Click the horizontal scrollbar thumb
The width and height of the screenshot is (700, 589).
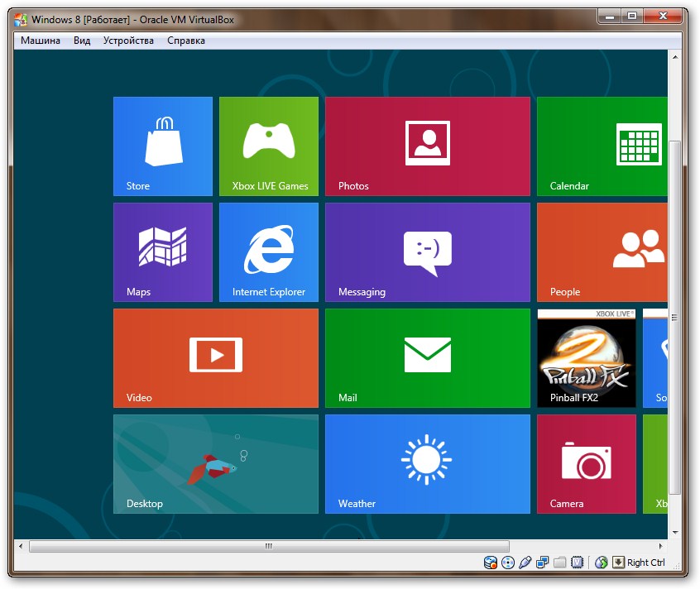pyautogui.click(x=269, y=546)
